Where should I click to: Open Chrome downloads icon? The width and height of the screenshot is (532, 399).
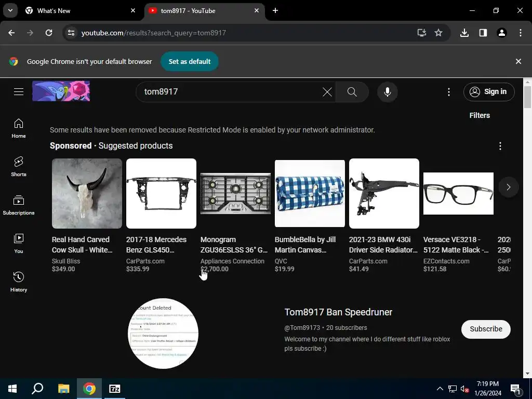[x=464, y=33]
